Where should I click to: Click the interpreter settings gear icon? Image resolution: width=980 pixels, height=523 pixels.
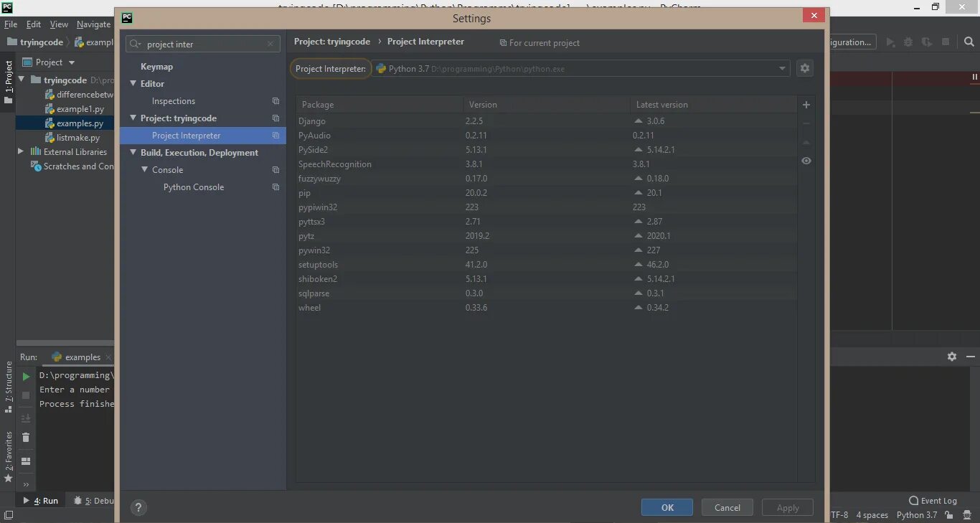(805, 68)
